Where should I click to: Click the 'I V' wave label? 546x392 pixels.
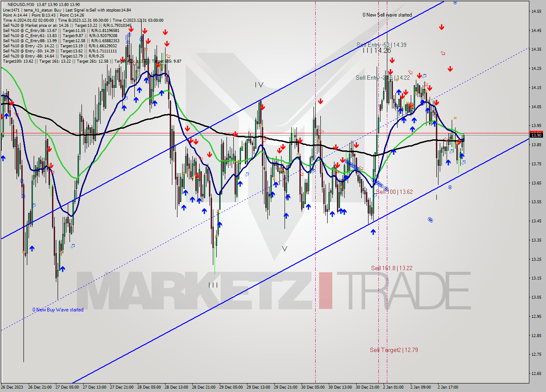259,85
